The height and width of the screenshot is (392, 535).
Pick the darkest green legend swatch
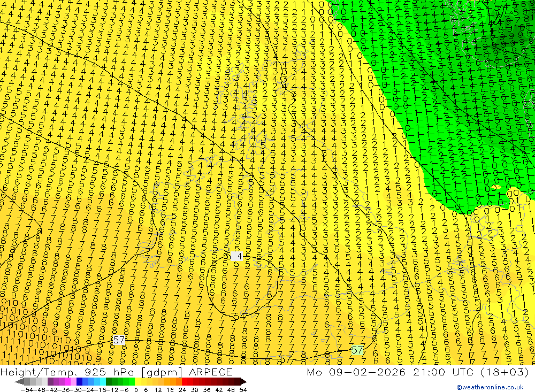[109, 381]
